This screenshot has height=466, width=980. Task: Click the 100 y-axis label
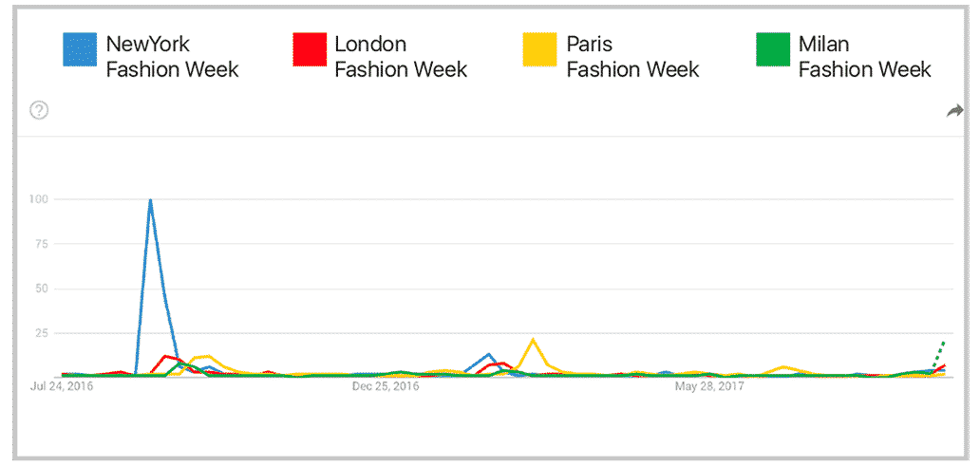39,199
